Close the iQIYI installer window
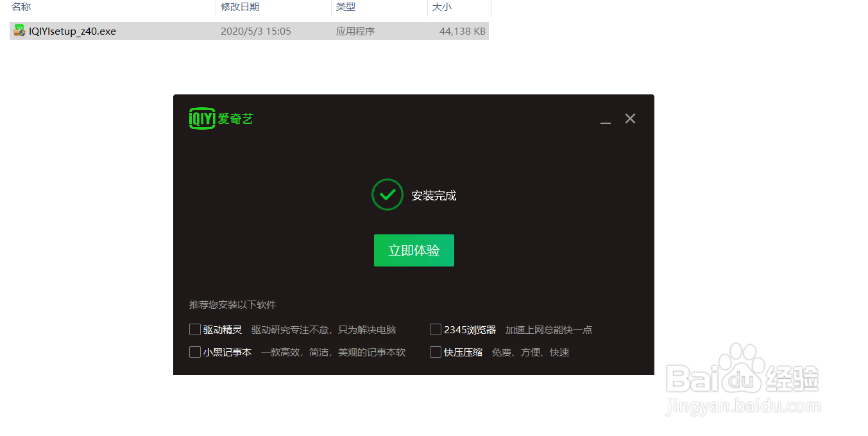 (630, 119)
